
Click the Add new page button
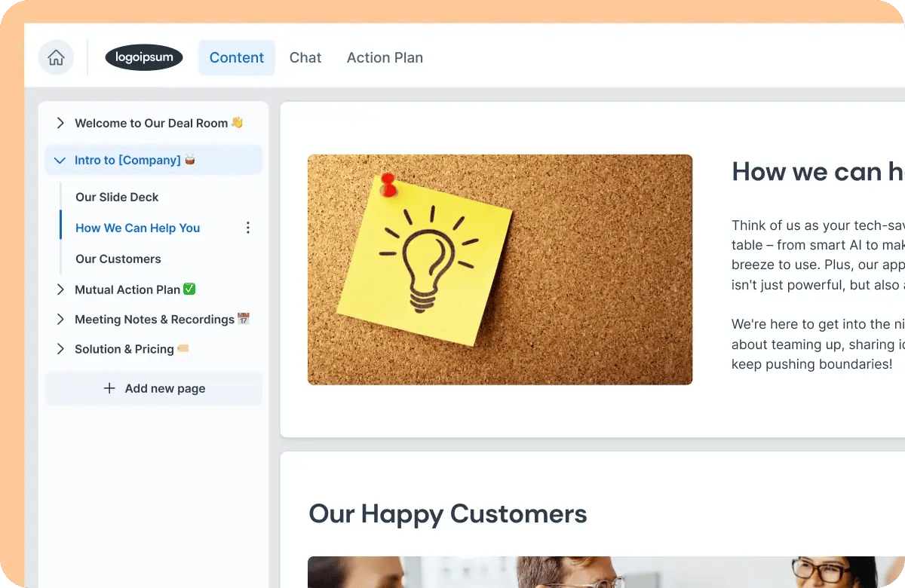click(154, 388)
